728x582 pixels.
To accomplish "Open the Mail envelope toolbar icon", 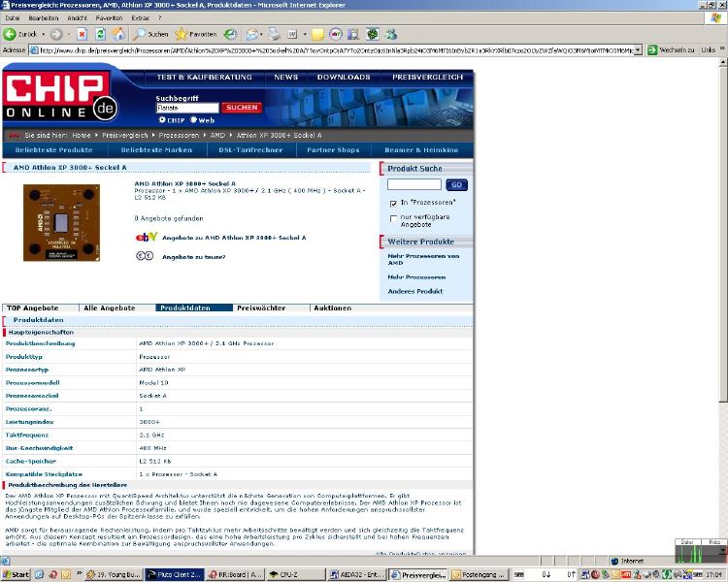I will point(252,34).
